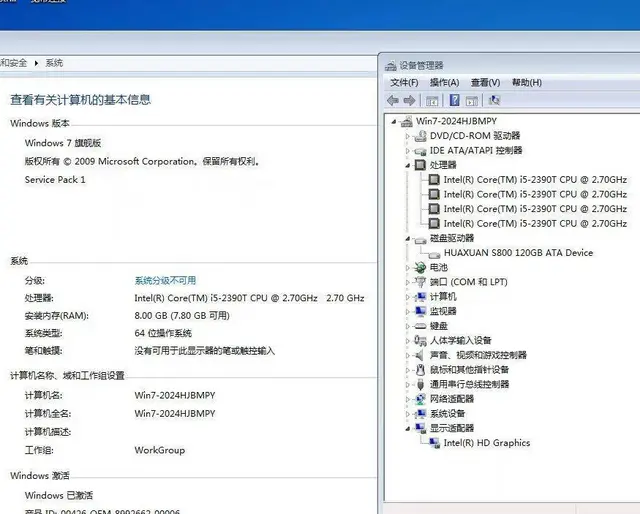Image resolution: width=640 pixels, height=514 pixels.
Task: Click the 网络适配器 network icon
Action: tap(420, 399)
